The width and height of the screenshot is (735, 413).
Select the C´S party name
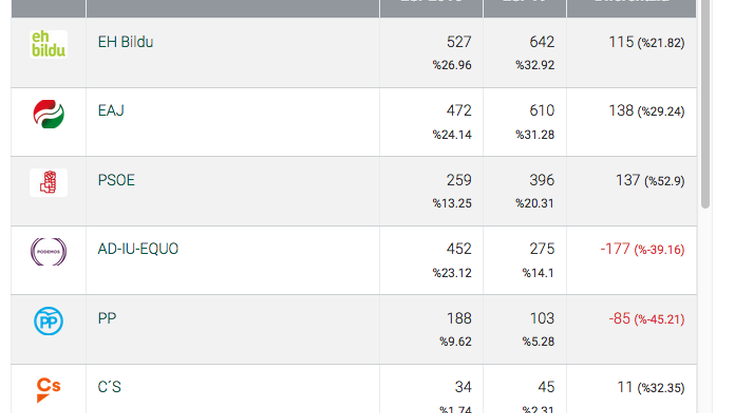pyautogui.click(x=109, y=387)
